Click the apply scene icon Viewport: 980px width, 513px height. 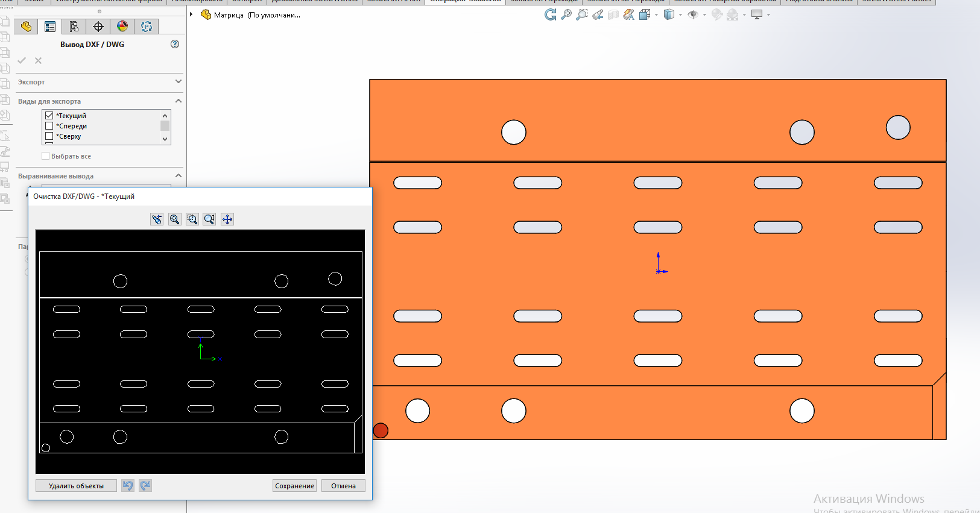(x=733, y=15)
